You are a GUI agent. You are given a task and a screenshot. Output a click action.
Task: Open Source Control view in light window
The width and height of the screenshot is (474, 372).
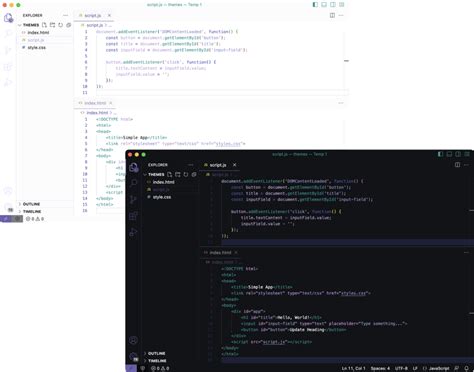pyautogui.click(x=8, y=50)
